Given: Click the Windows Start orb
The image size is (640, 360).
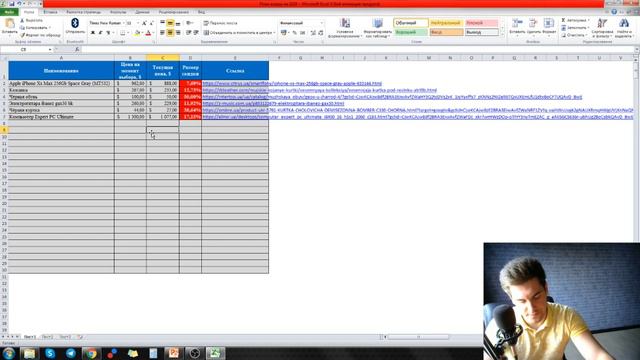Looking at the screenshot, I should (9, 353).
